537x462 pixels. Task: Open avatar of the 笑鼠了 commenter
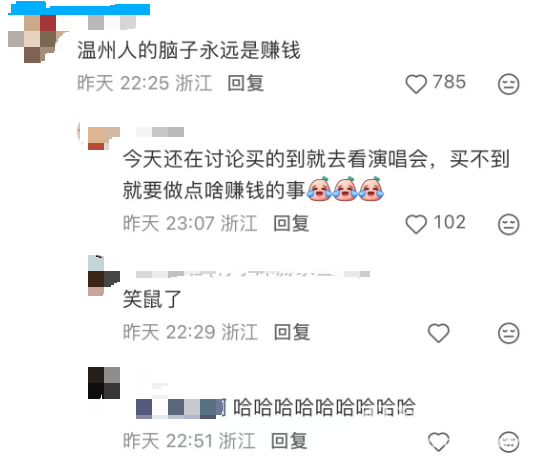click(x=104, y=275)
